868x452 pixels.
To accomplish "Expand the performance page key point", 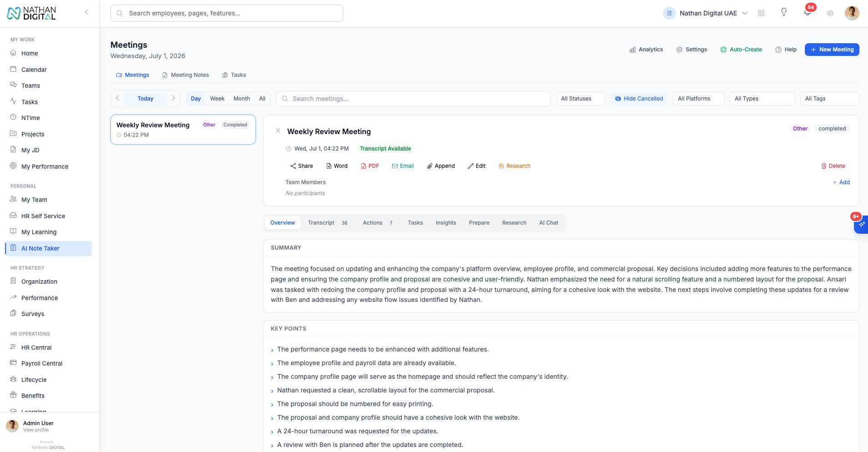I will [272, 350].
